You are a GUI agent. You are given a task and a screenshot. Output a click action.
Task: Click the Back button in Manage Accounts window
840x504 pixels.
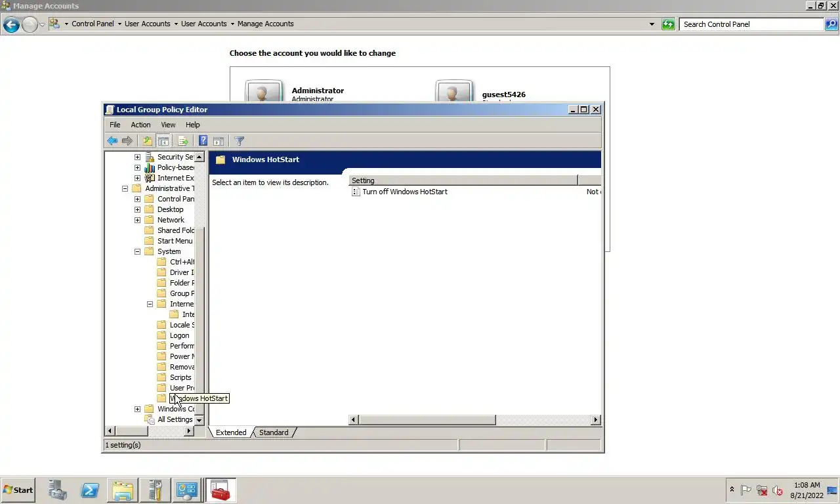[11, 25]
